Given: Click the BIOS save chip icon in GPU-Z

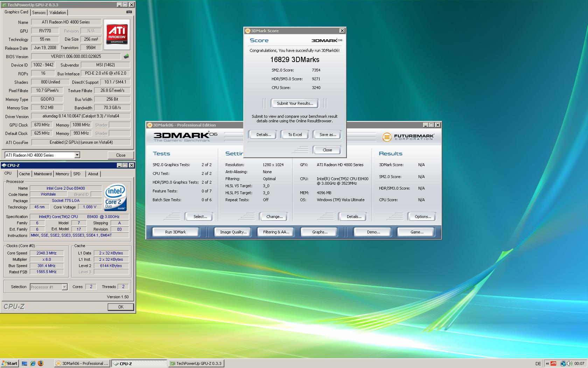Looking at the screenshot, I should point(126,56).
